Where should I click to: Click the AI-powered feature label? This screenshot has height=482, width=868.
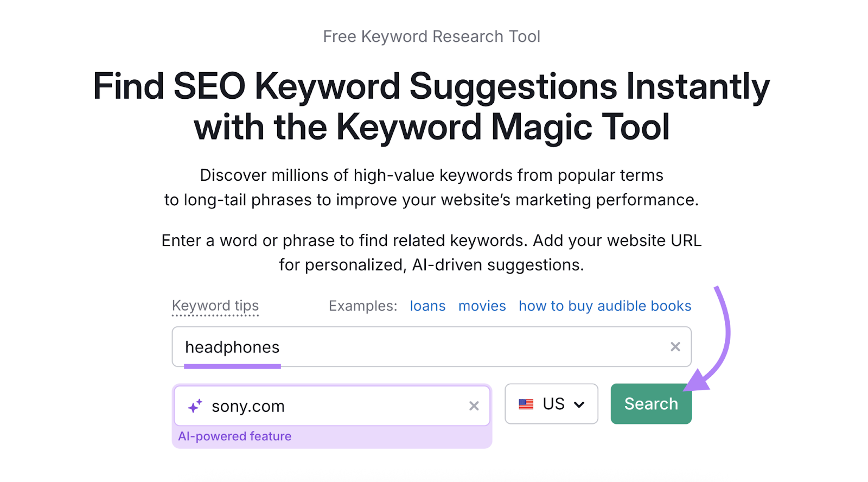tap(235, 436)
